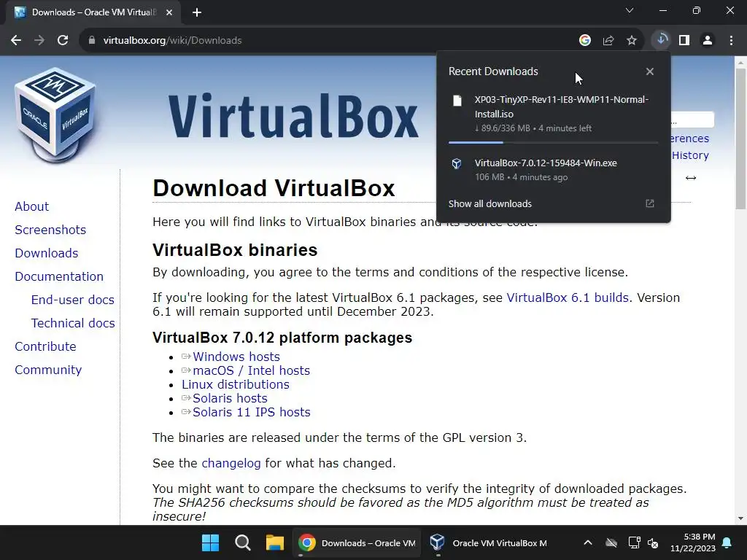Open the Contribute sidebar link
The width and height of the screenshot is (747, 560).
click(x=46, y=346)
